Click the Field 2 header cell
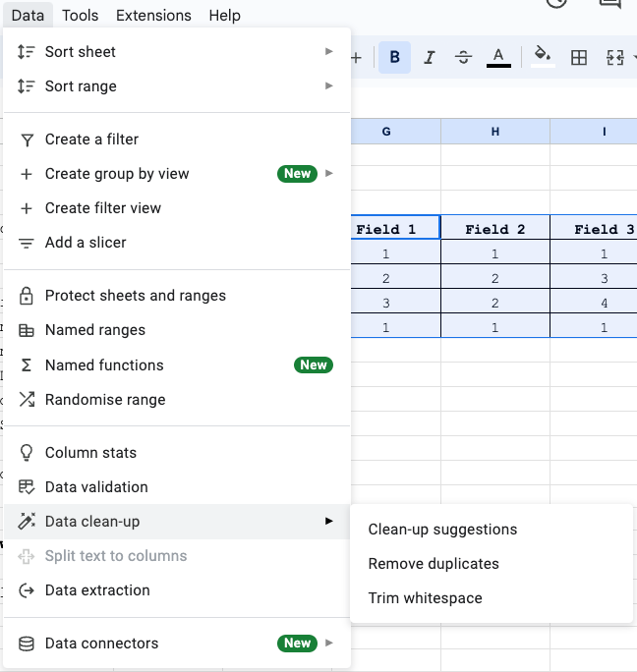 pyautogui.click(x=495, y=227)
